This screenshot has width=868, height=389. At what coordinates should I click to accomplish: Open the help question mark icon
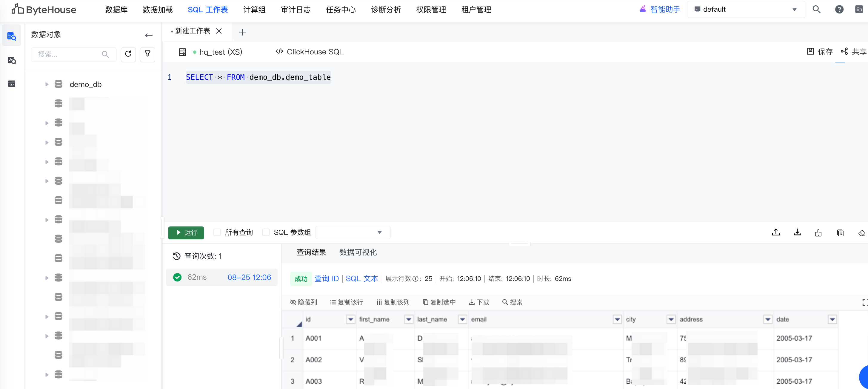[x=839, y=10]
